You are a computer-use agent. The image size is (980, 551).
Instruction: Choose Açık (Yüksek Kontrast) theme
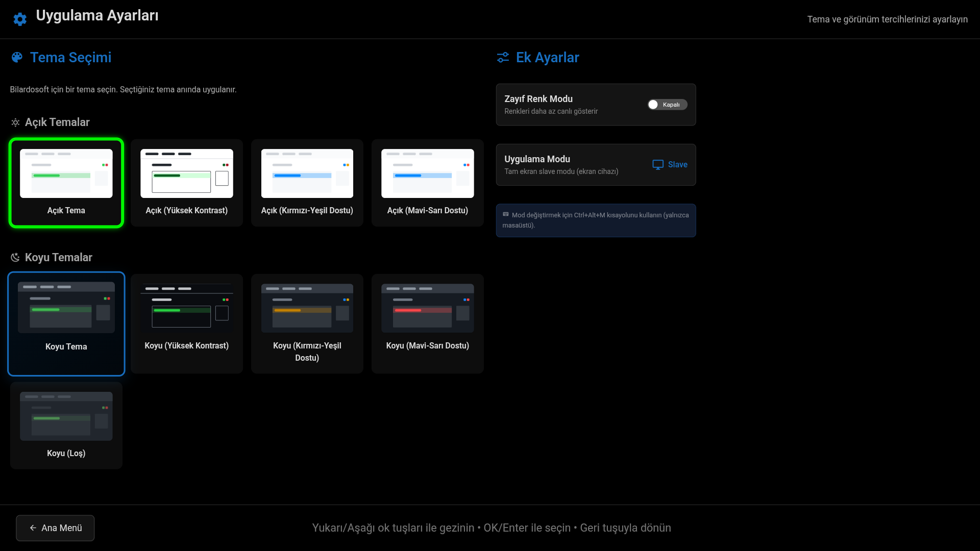coord(187,183)
